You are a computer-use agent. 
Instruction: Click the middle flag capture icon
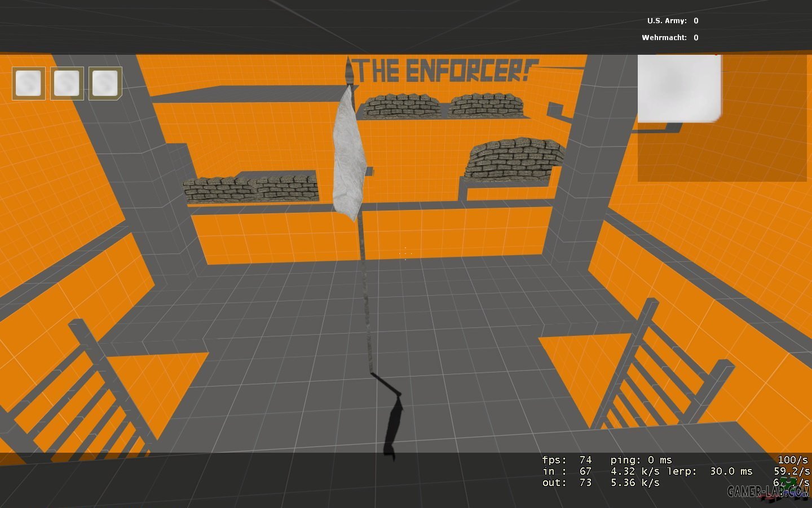[x=67, y=84]
